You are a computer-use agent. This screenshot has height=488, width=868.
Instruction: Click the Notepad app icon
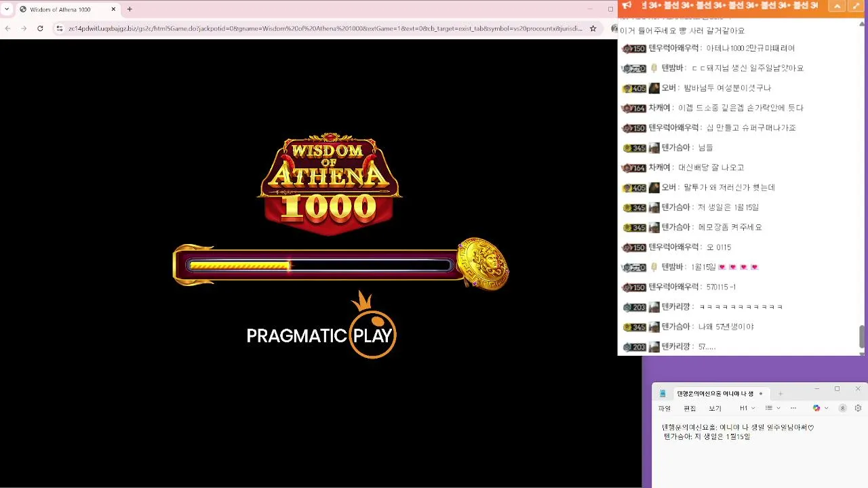[x=663, y=393]
